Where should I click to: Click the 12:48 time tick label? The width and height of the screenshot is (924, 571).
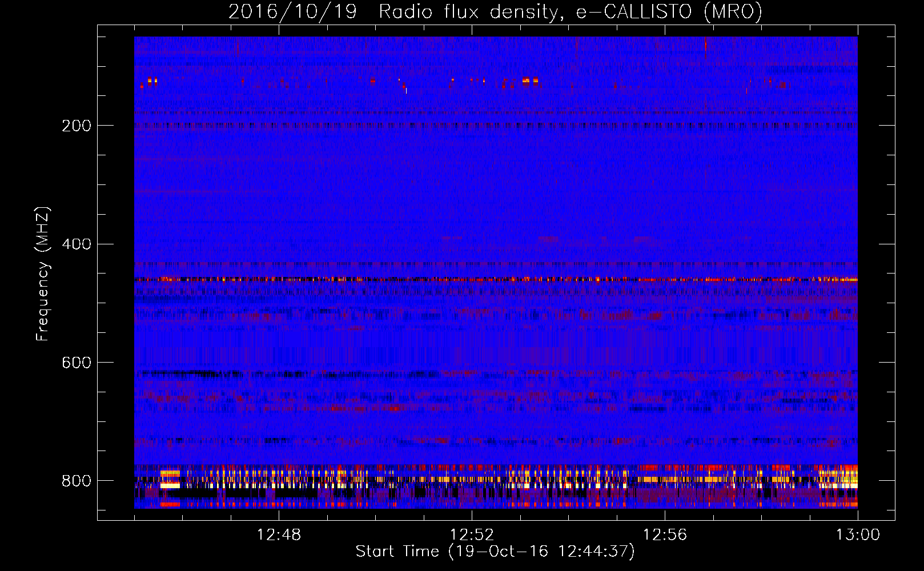[x=279, y=535]
